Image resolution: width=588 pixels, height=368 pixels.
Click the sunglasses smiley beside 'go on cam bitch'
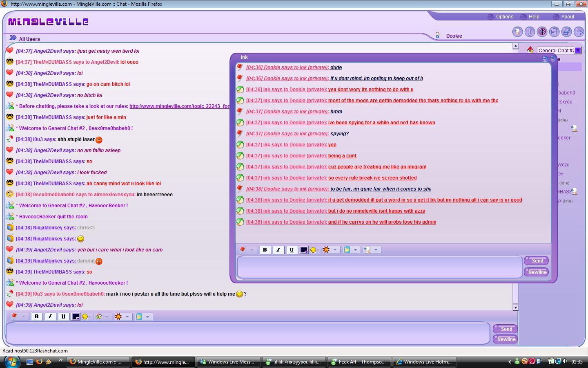point(10,84)
